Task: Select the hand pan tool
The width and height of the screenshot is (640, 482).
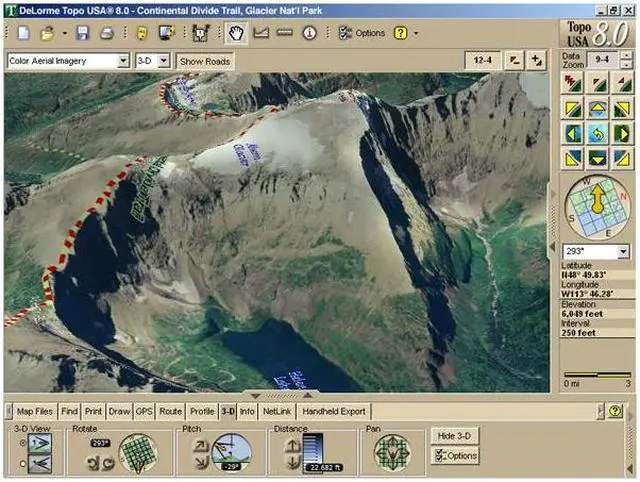Action: 236,33
